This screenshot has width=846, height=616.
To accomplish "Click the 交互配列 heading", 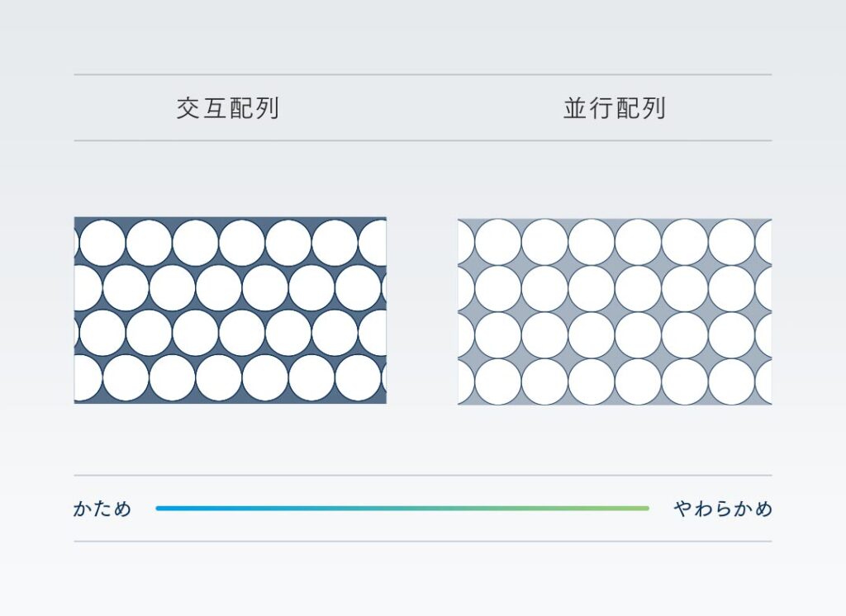I will (x=228, y=108).
